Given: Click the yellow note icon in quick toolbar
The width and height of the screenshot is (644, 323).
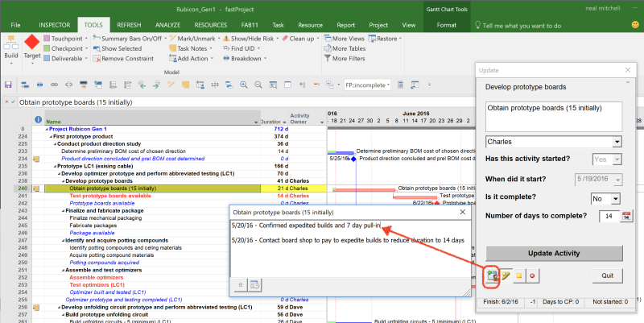Looking at the screenshot, I should pos(186,85).
